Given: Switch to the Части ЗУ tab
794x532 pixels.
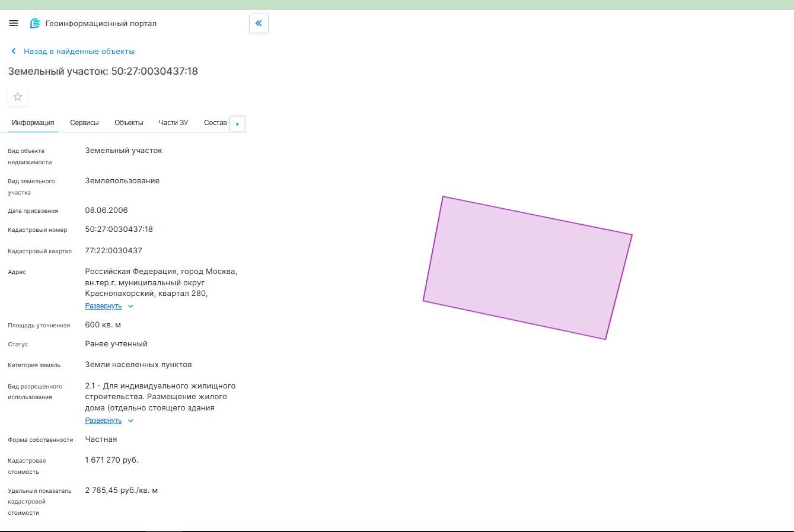Looking at the screenshot, I should [x=173, y=123].
